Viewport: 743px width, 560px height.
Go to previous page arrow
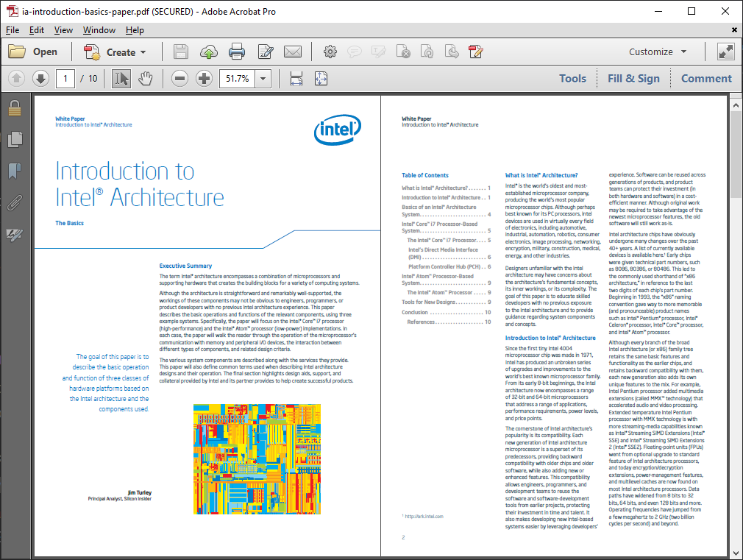pyautogui.click(x=17, y=79)
